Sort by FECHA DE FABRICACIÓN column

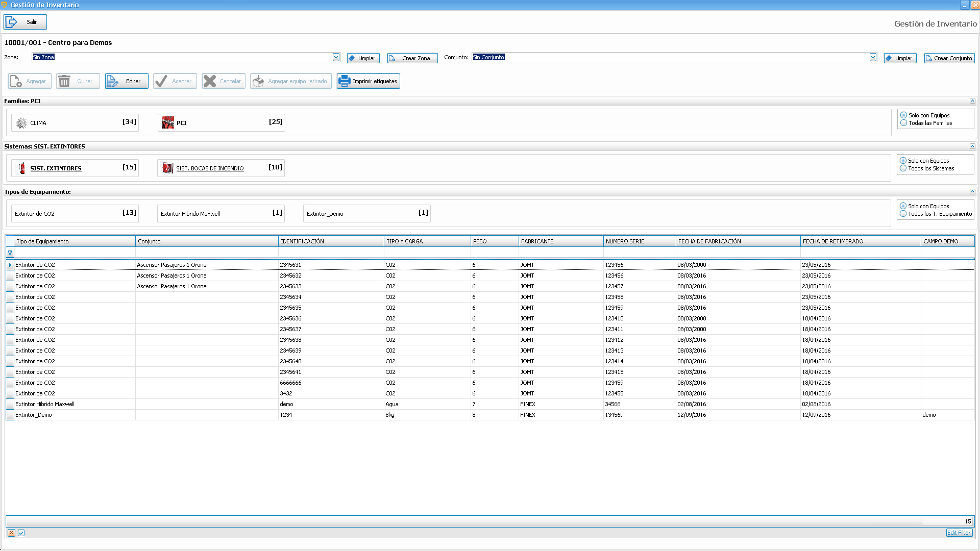[x=738, y=241]
